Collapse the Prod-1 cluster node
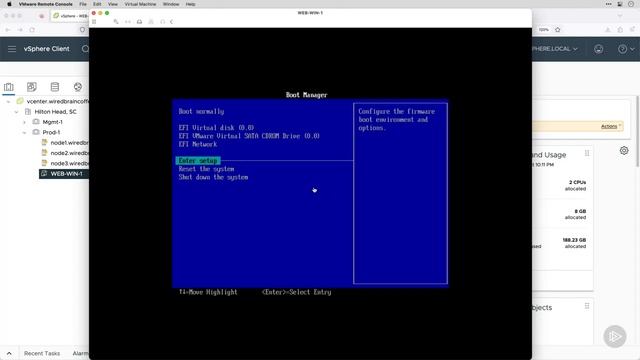The width and height of the screenshot is (640, 360). 24,132
